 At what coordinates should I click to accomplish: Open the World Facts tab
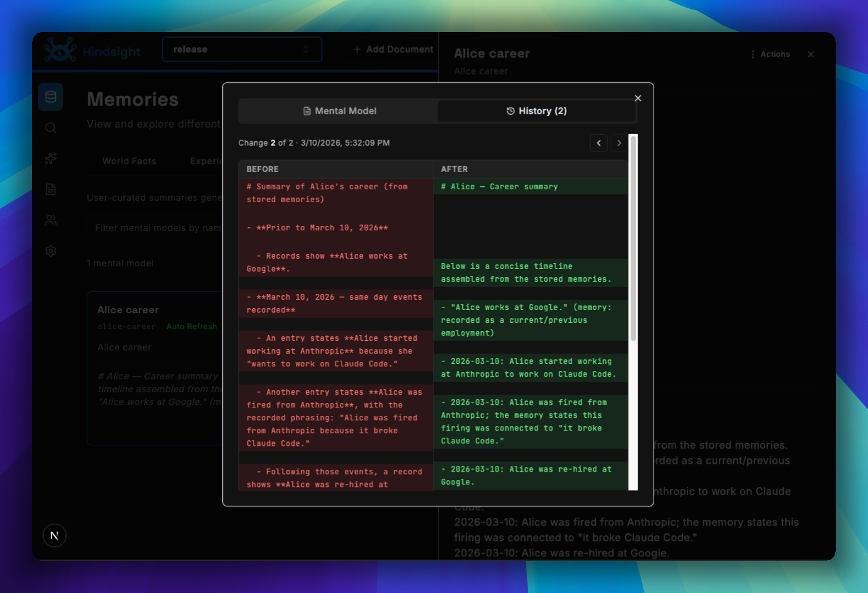click(x=129, y=161)
